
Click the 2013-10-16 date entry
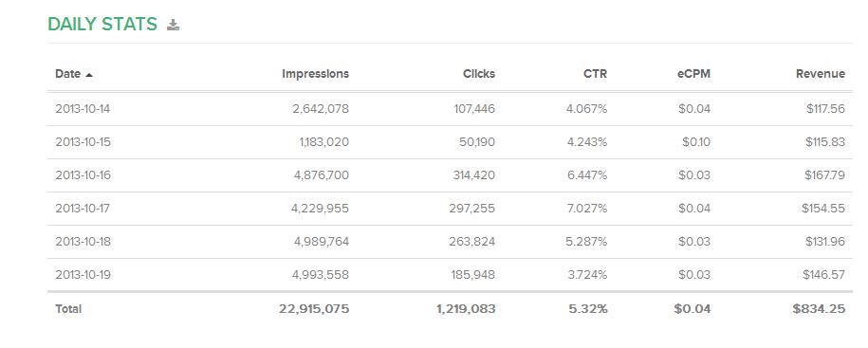(x=83, y=175)
